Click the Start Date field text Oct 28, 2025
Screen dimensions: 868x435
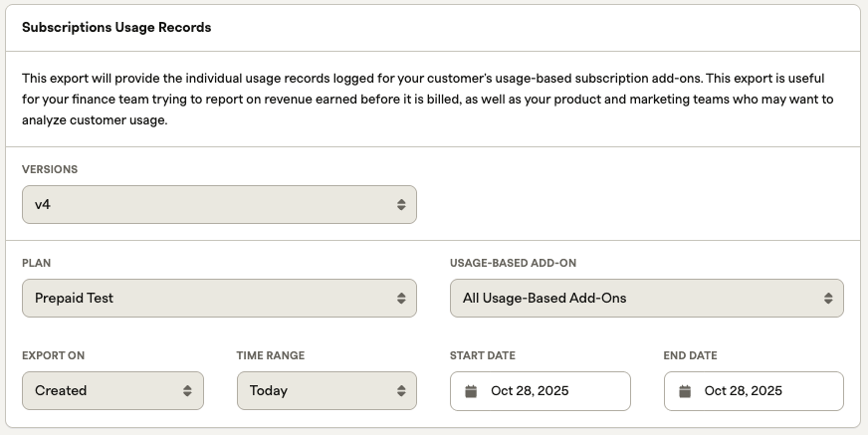click(530, 391)
